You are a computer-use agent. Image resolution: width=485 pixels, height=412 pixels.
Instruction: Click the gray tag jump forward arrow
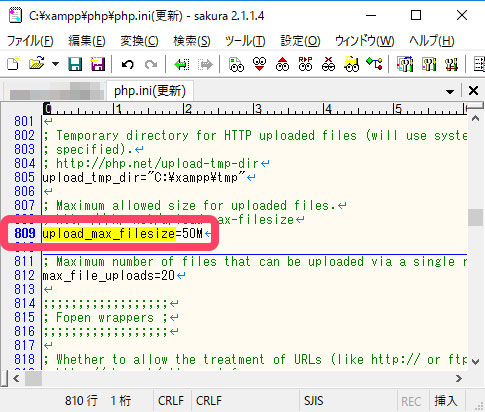click(205, 64)
